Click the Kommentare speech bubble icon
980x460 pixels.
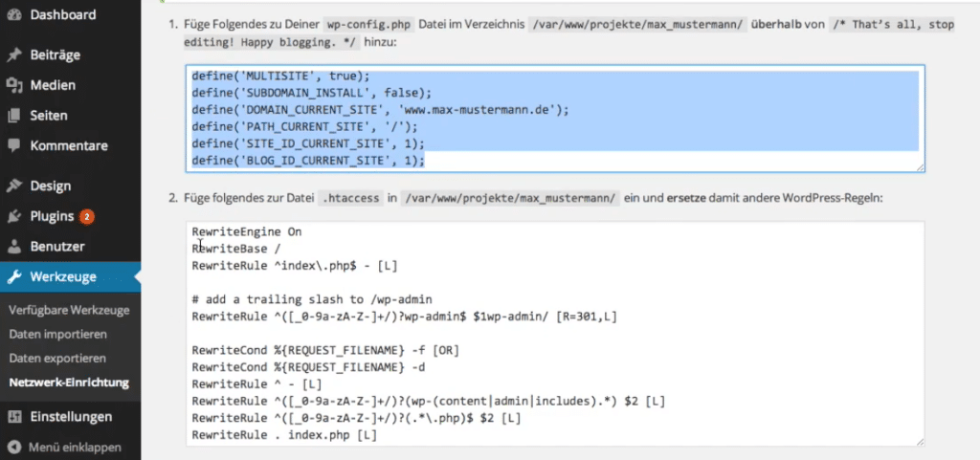click(13, 146)
